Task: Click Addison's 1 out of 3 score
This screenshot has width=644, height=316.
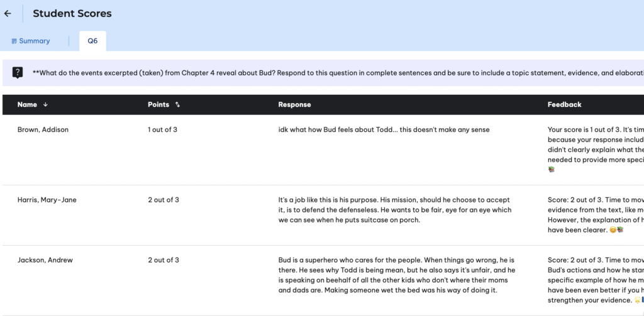Action: pos(164,130)
